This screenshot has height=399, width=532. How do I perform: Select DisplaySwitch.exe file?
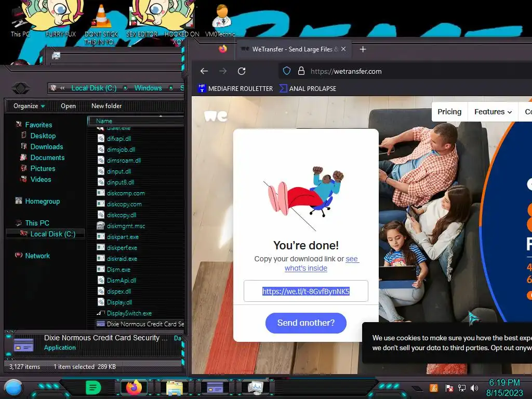pos(129,313)
